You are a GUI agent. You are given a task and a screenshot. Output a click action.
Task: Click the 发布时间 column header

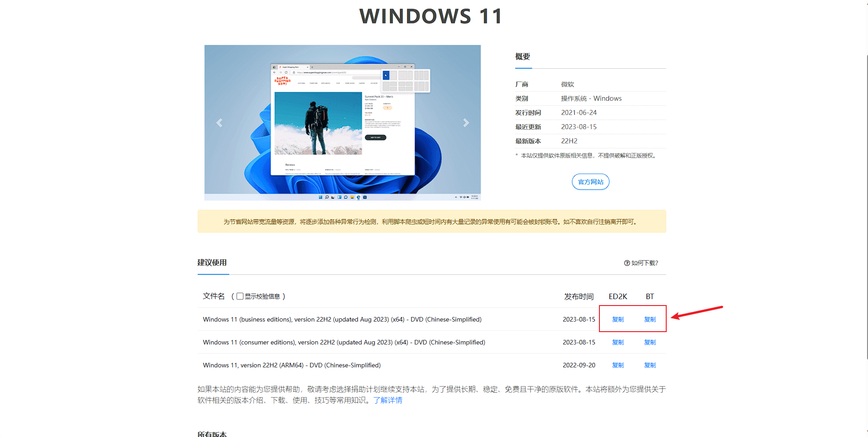(578, 296)
